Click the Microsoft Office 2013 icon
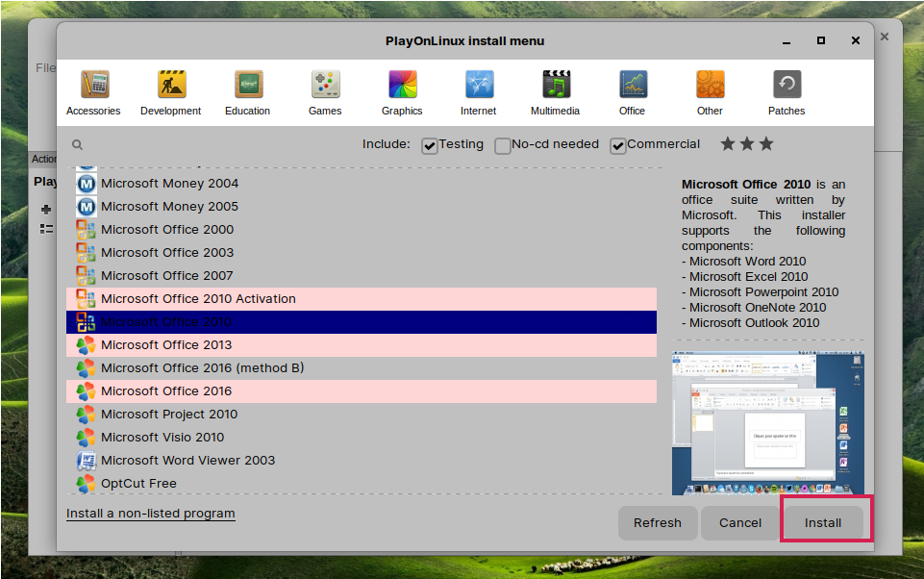The height and width of the screenshot is (579, 924). point(86,345)
